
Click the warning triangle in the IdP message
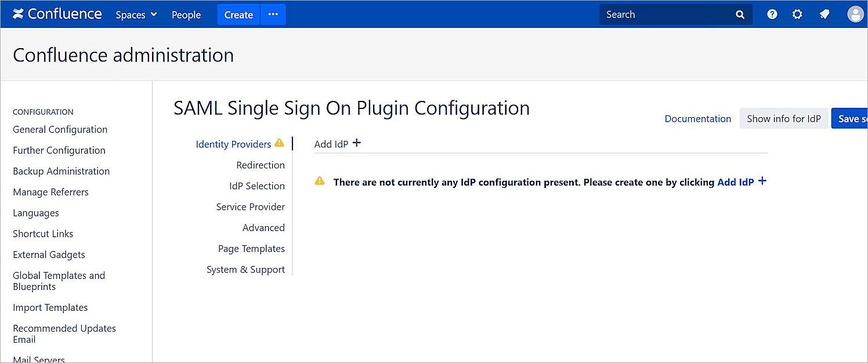[x=319, y=181]
